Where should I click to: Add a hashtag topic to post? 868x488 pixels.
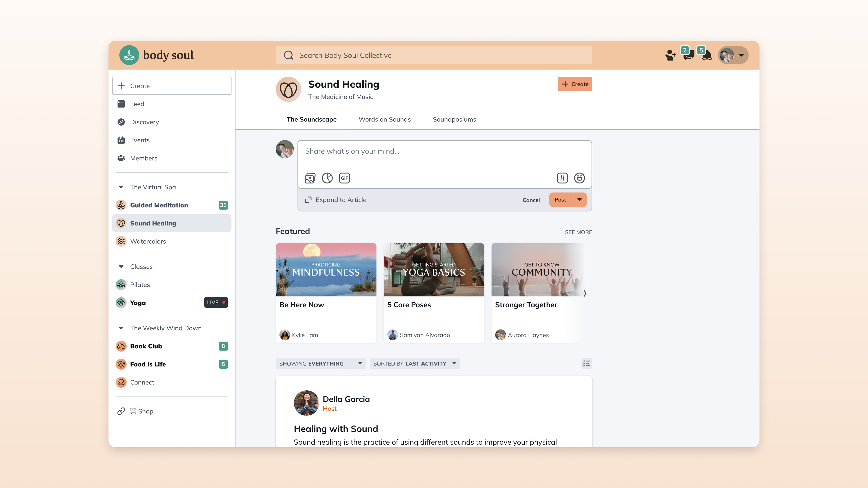point(562,178)
